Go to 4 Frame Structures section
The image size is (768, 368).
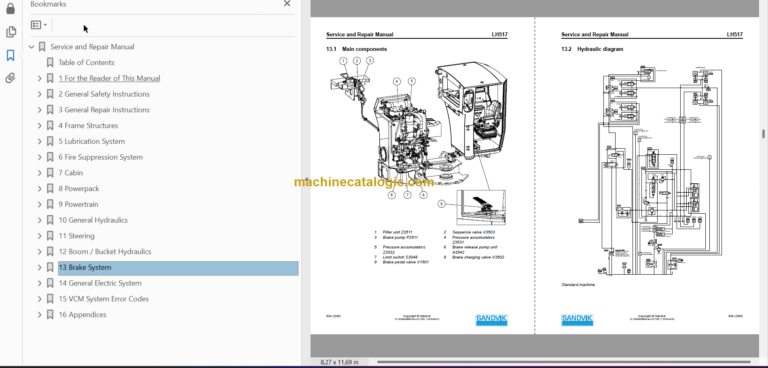click(88, 125)
